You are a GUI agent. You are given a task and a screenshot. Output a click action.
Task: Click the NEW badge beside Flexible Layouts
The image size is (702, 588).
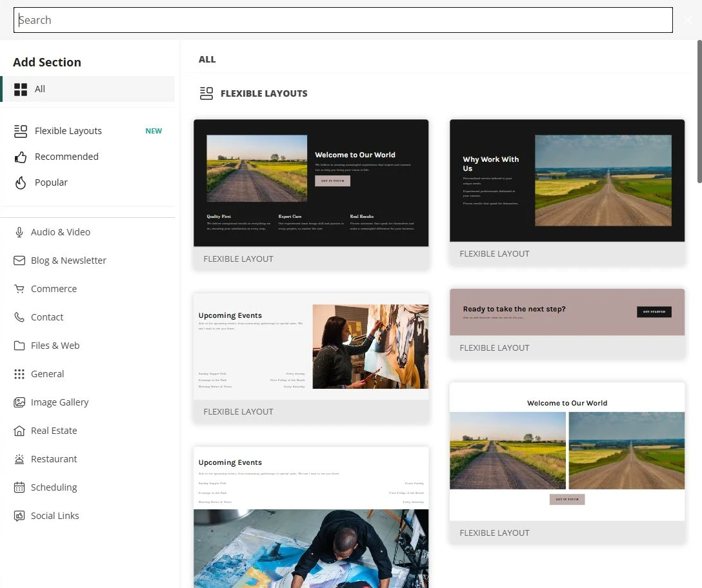click(x=154, y=131)
